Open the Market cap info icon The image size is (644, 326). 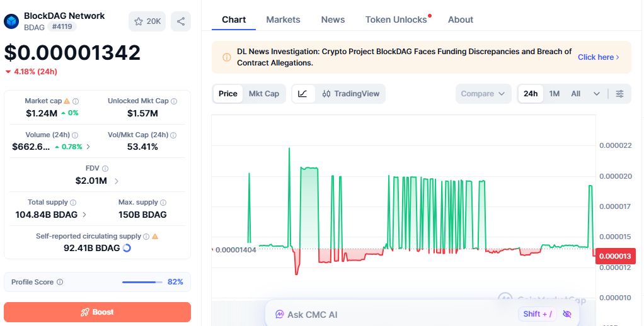[x=76, y=101]
